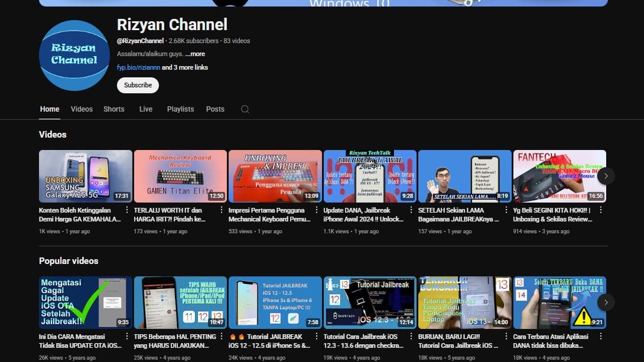The height and width of the screenshot is (362, 644).
Task: Select the Posts tab
Action: coord(215,109)
